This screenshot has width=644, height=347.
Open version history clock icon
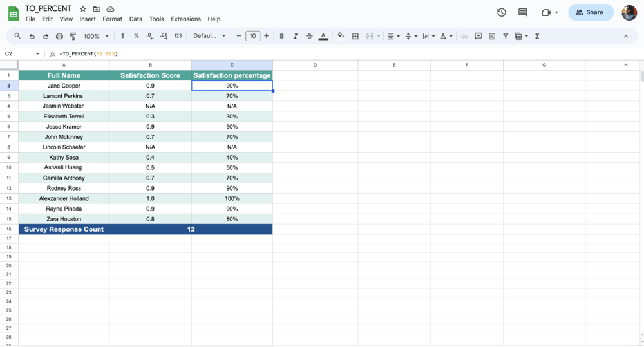pos(502,12)
